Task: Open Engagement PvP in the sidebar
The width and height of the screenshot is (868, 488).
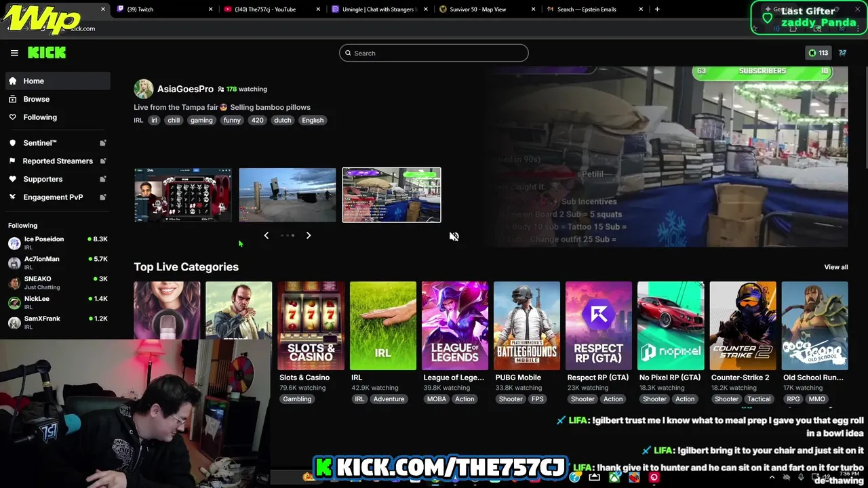Action: tap(58, 197)
